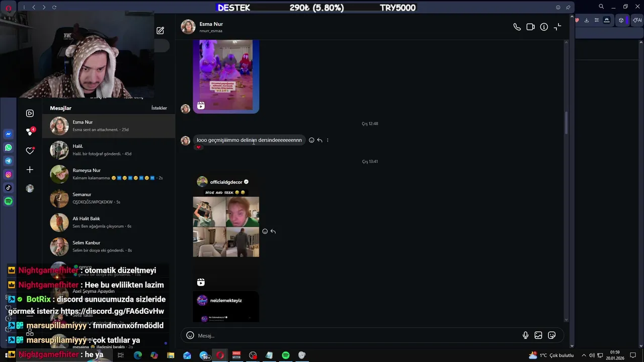Screen dimensions: 644x362
Task: Open browser search with the magnifier icon
Action: coord(601,7)
